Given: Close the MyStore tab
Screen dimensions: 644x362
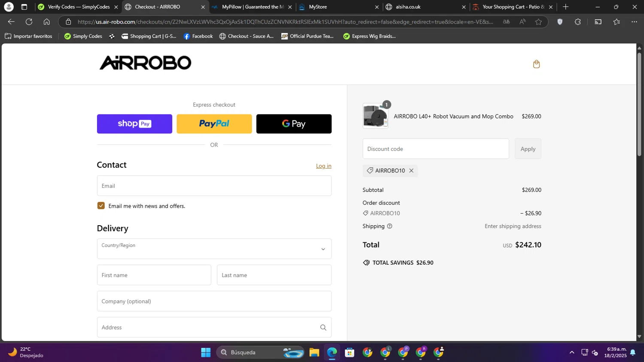Looking at the screenshot, I should tap(377, 7).
